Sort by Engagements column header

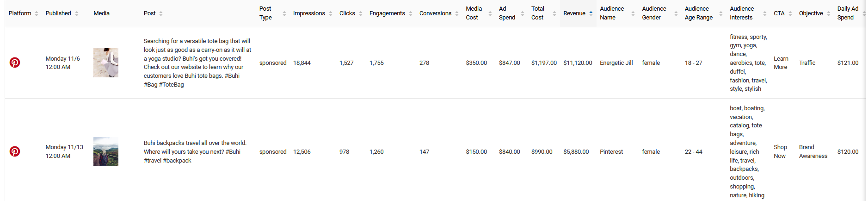tap(387, 13)
